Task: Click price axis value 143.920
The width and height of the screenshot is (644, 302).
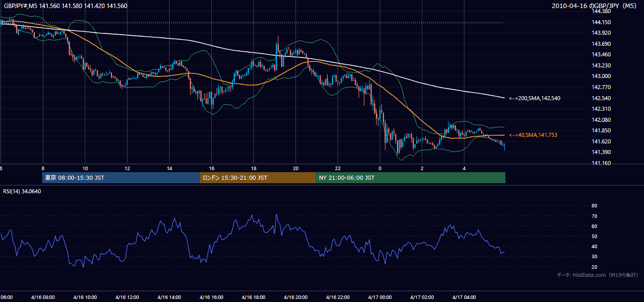Action: coord(601,33)
